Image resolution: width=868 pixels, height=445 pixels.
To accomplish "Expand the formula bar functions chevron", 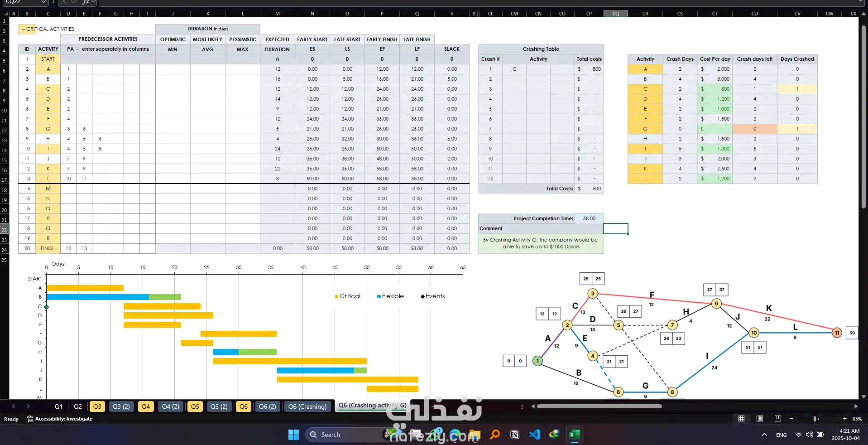I will [94, 2].
